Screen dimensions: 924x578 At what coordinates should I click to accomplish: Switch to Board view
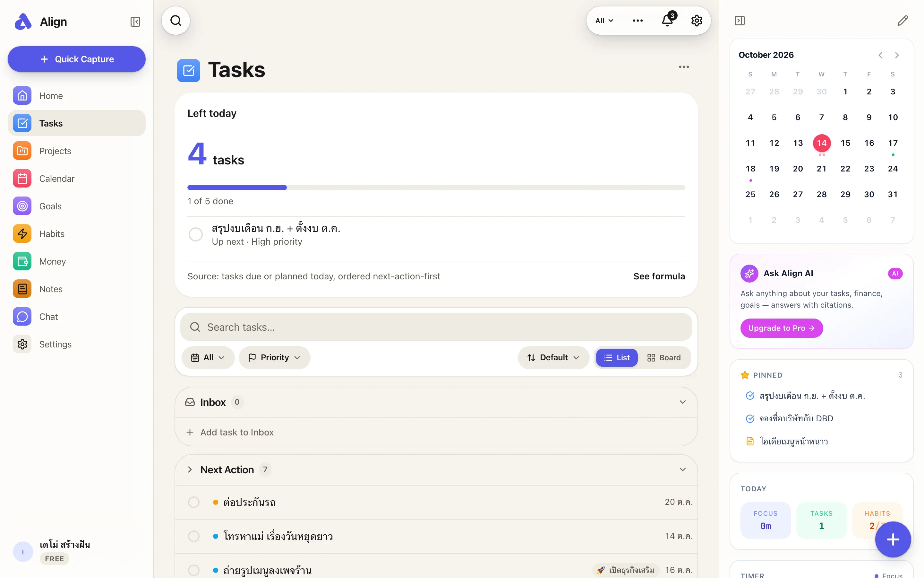pyautogui.click(x=663, y=357)
